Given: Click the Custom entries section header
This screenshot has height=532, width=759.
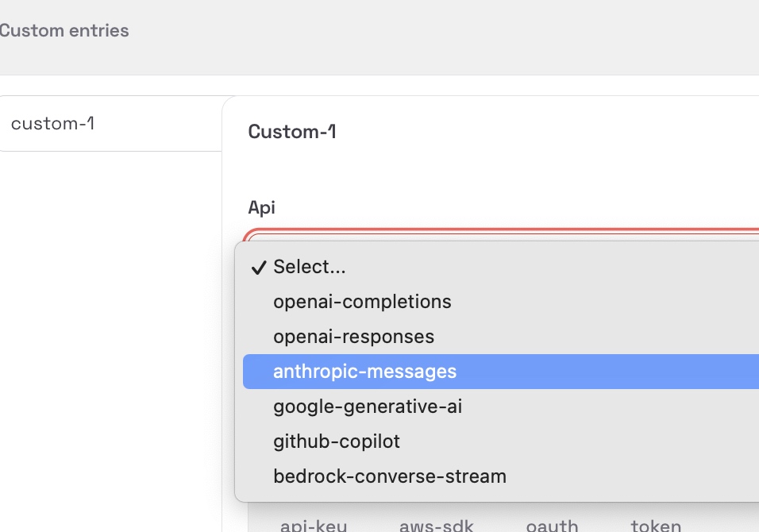Looking at the screenshot, I should tap(64, 31).
